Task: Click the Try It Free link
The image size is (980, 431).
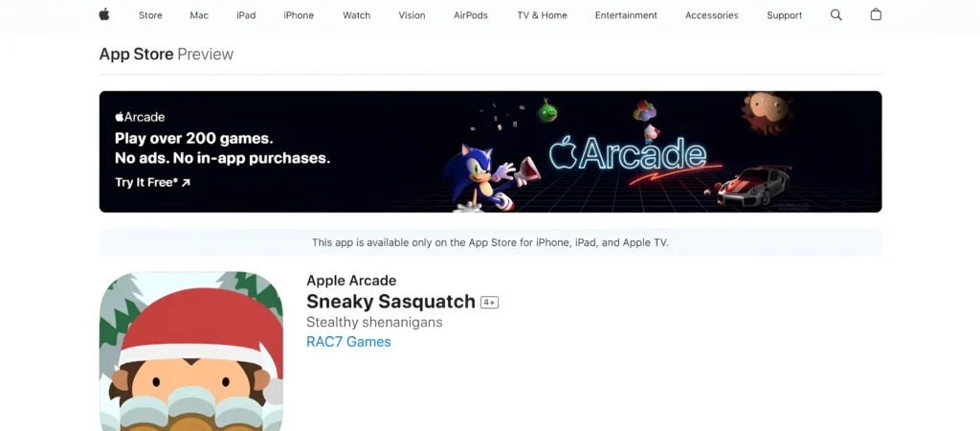Action: click(152, 183)
